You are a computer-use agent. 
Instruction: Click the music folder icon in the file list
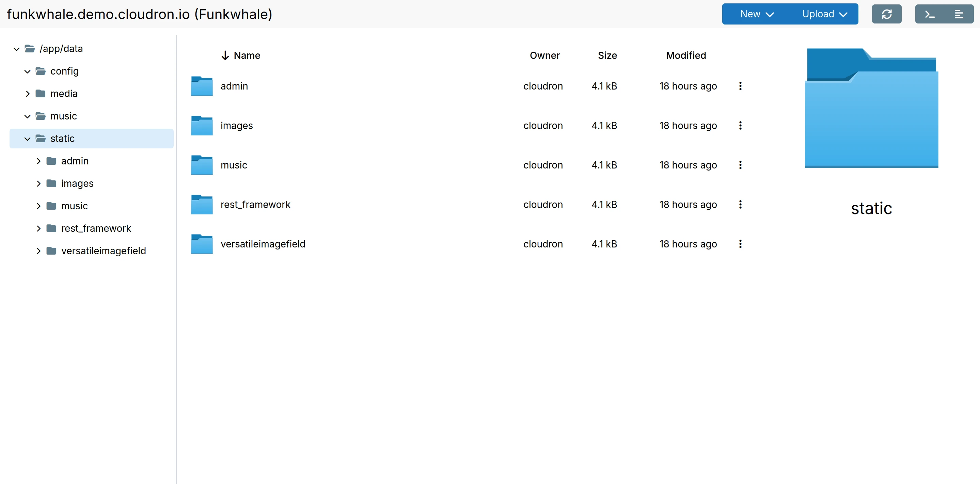point(201,165)
